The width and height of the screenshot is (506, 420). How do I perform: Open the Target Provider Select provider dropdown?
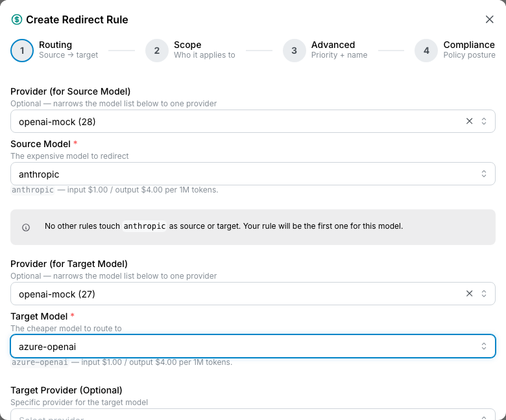click(x=253, y=415)
